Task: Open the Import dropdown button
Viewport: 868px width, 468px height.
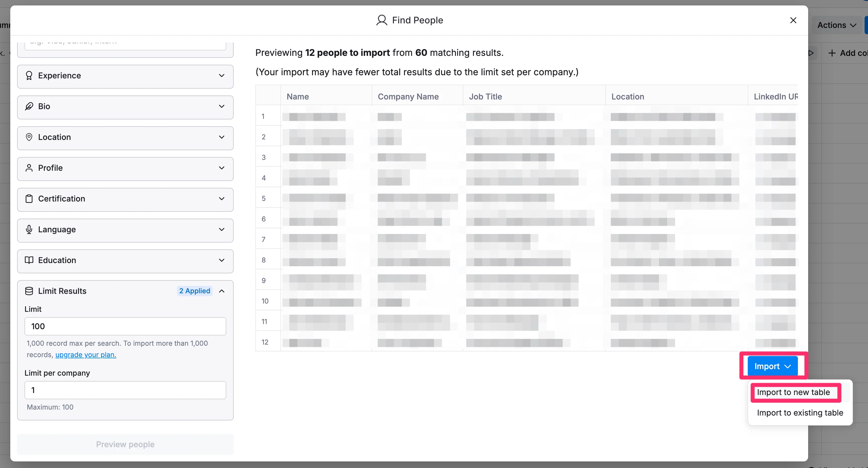Action: coord(772,366)
